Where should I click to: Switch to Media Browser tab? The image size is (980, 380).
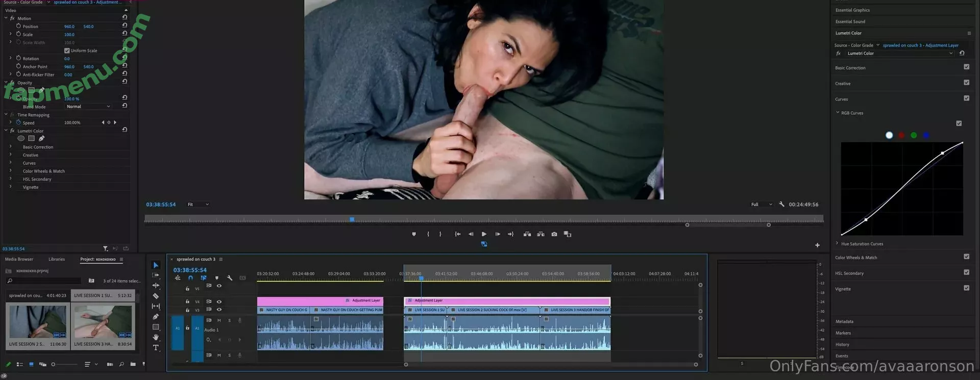19,259
